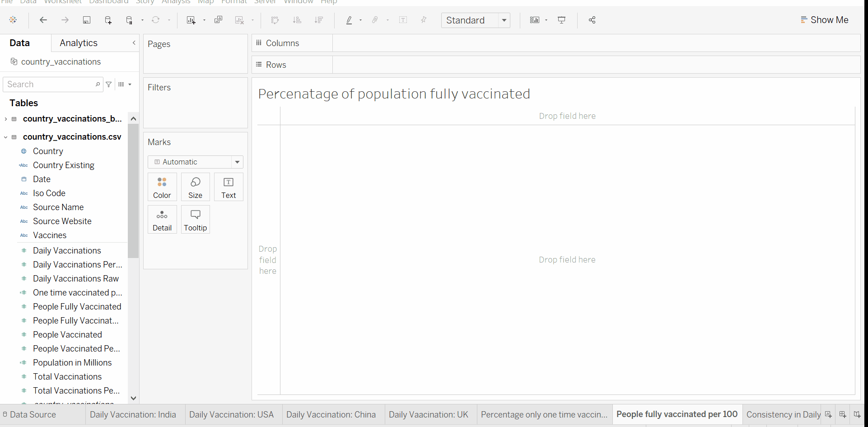Switch to the Data tab
868x427 pixels.
point(20,43)
